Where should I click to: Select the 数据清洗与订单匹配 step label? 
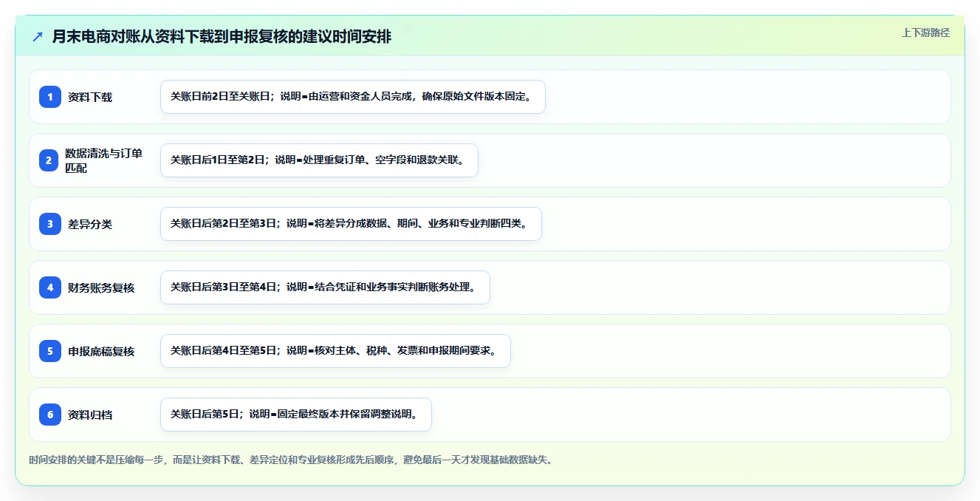point(104,160)
